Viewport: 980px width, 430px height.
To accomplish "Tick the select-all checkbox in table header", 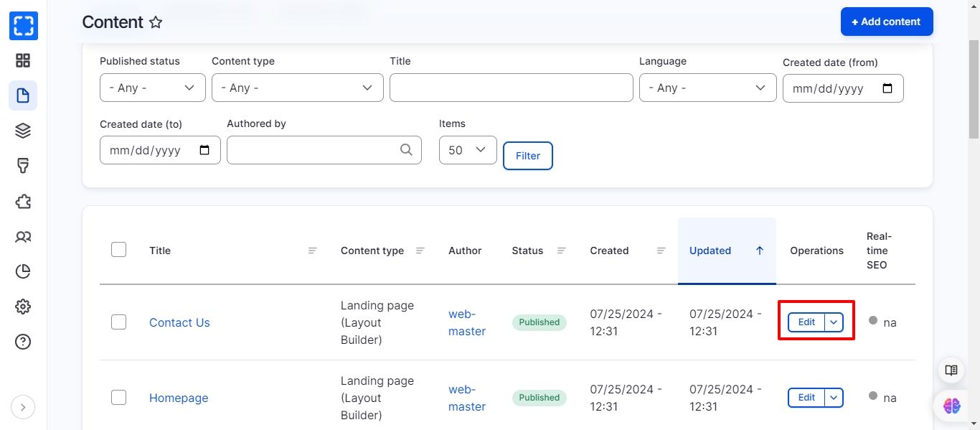I will (x=119, y=250).
